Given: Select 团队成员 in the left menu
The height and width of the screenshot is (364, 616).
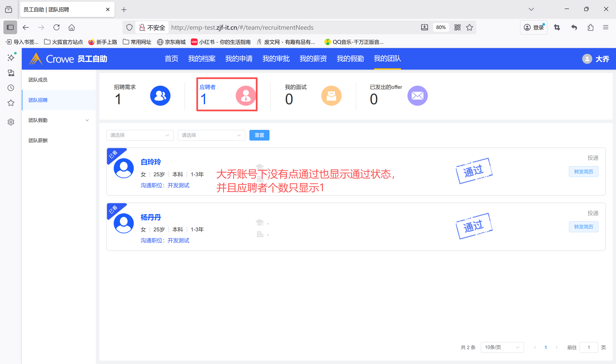Looking at the screenshot, I should 38,80.
